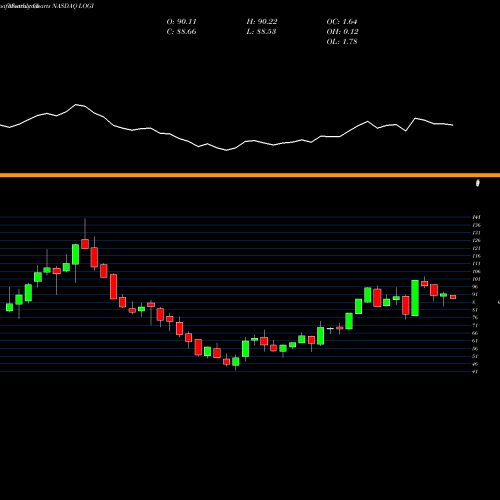This screenshot has width=500, height=500.
Task: Click the 66 price axis label
Action: coord(475,333)
